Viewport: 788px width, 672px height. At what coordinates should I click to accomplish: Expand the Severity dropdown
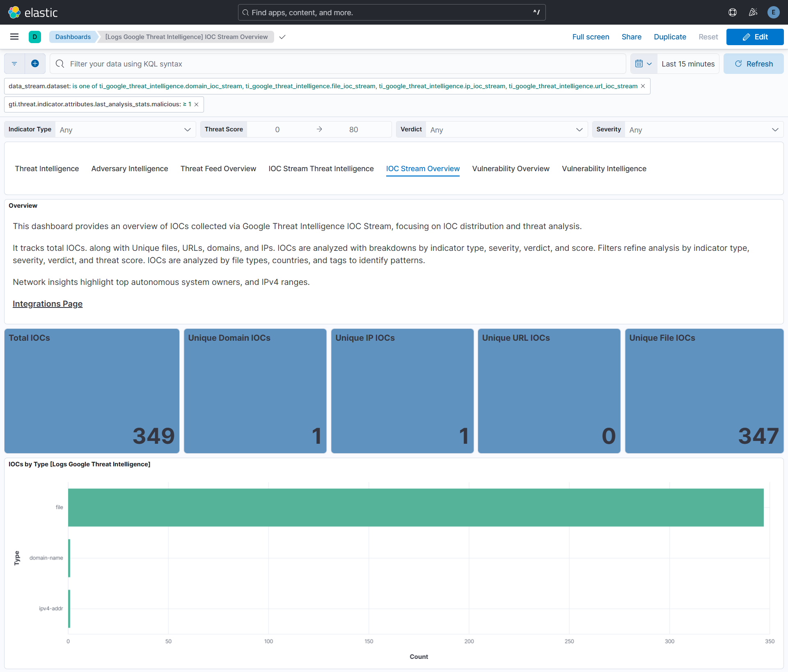(704, 130)
